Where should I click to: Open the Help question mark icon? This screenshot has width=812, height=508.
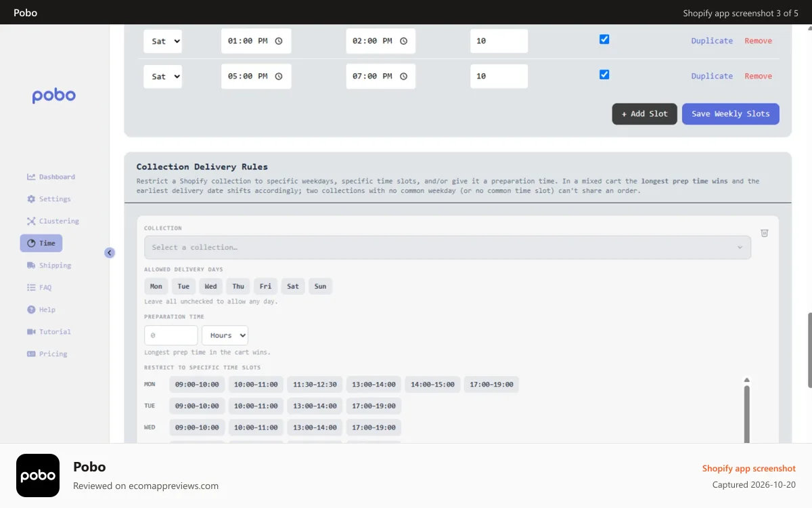(31, 310)
